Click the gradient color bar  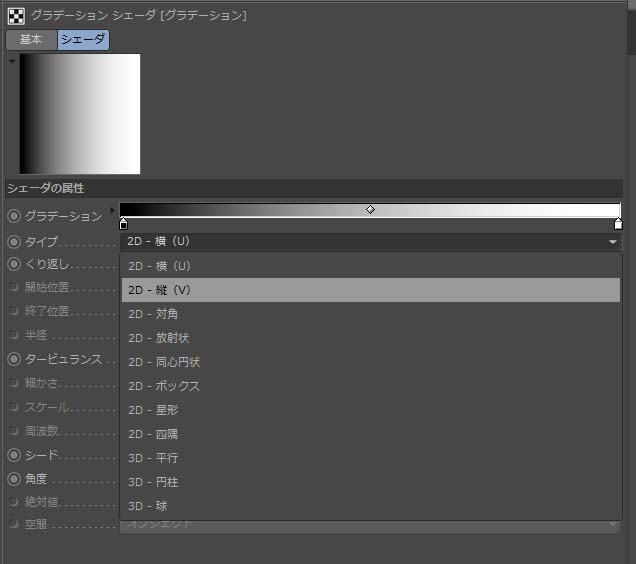coord(250,210)
